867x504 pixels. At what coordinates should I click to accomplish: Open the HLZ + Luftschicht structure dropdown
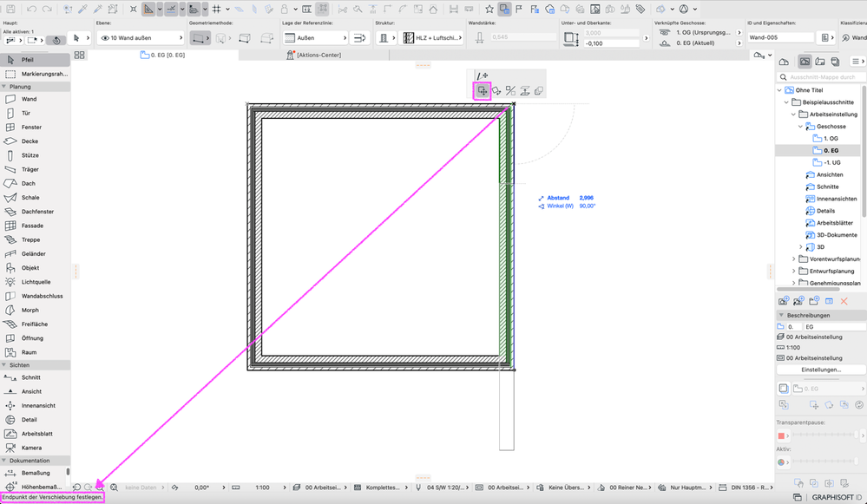(430, 37)
